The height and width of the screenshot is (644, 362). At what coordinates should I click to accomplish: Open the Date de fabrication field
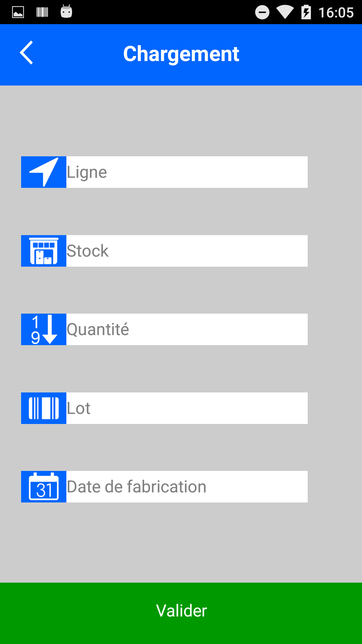187,487
